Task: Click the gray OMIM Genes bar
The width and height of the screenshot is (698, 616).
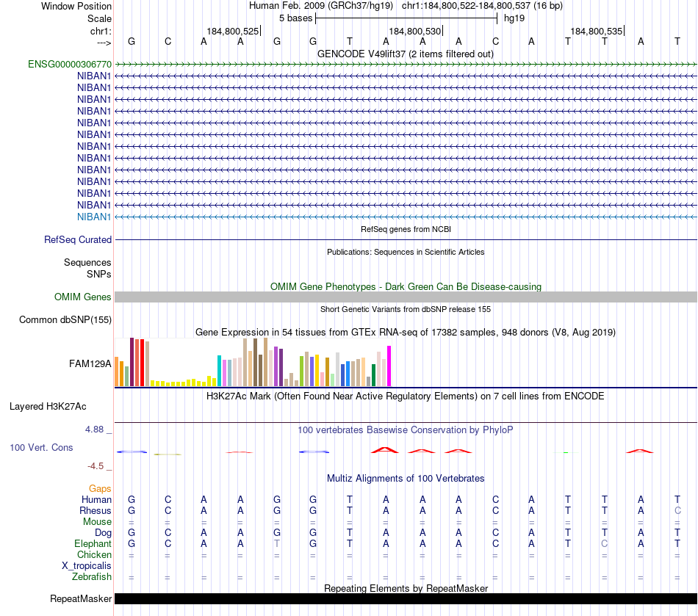Action: (x=406, y=297)
